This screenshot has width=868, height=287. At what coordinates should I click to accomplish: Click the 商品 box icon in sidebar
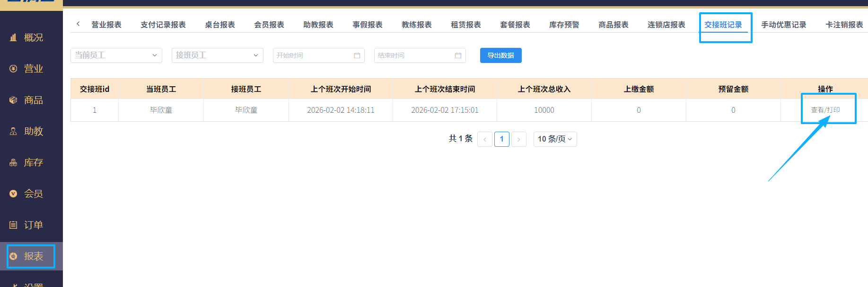pos(13,100)
